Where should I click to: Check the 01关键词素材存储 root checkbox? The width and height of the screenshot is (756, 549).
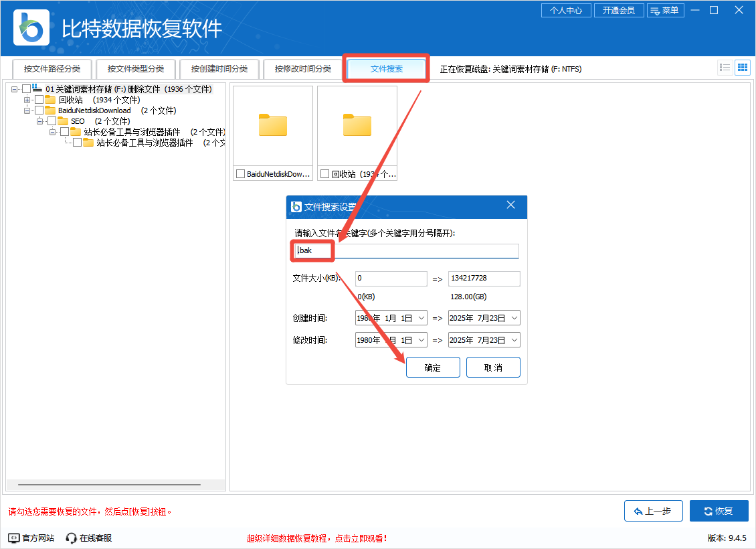coord(27,89)
